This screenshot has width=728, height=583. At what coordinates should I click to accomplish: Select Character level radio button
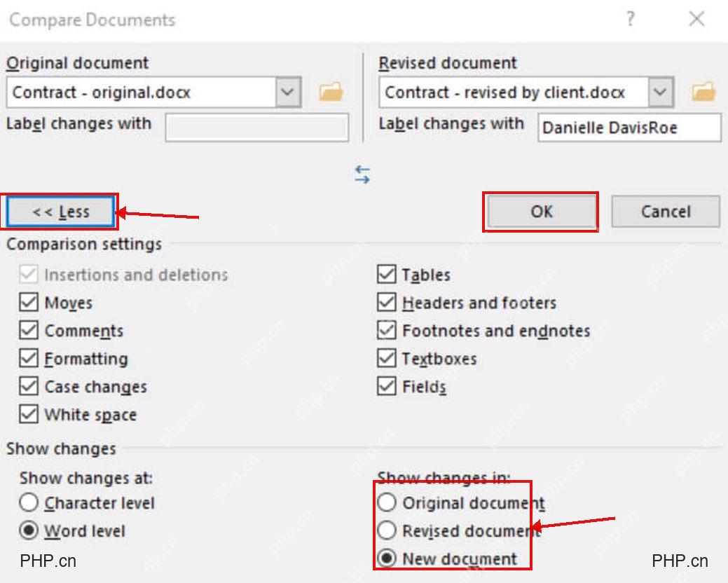[x=29, y=502]
